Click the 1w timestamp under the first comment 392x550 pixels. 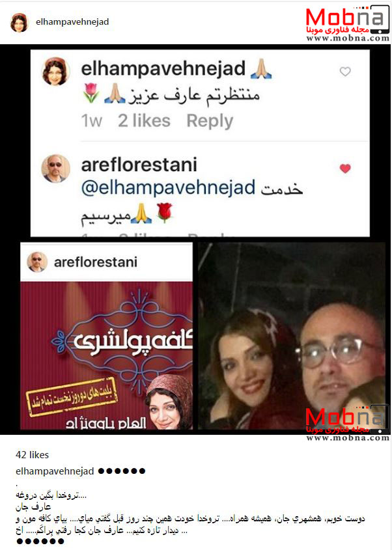click(92, 121)
